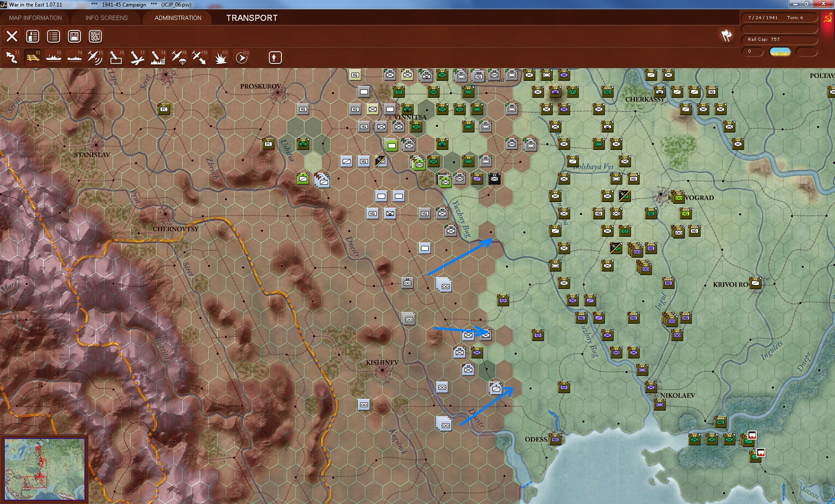The height and width of the screenshot is (504, 835).
Task: Select F7 bomb airfield mode
Action: click(x=137, y=57)
